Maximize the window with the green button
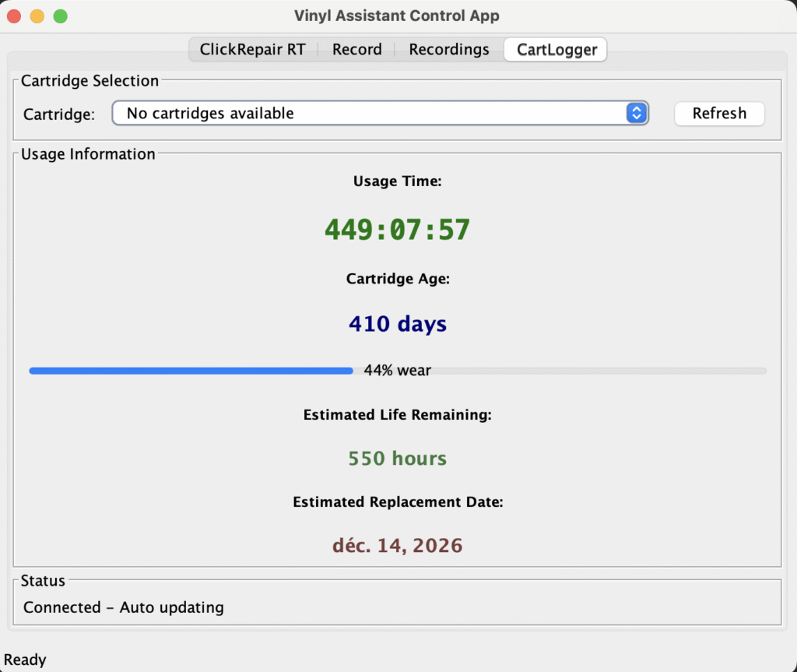The image size is (797, 672). pos(61,16)
